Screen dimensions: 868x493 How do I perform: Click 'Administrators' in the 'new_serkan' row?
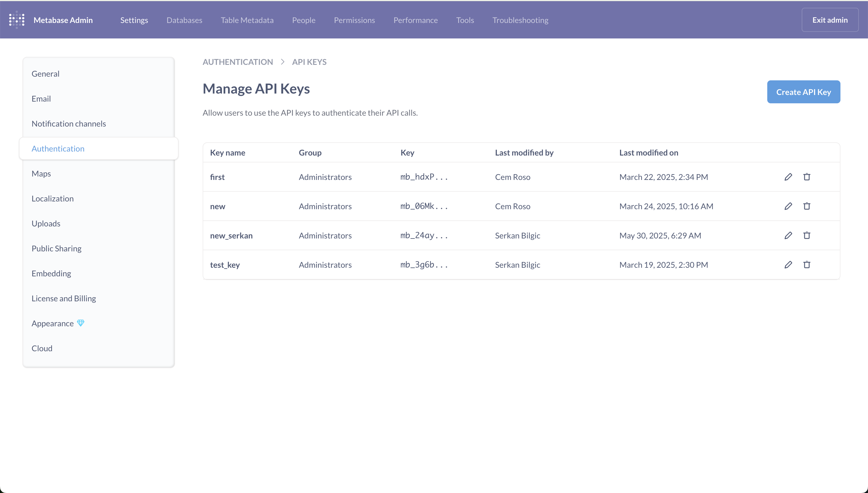click(x=325, y=236)
